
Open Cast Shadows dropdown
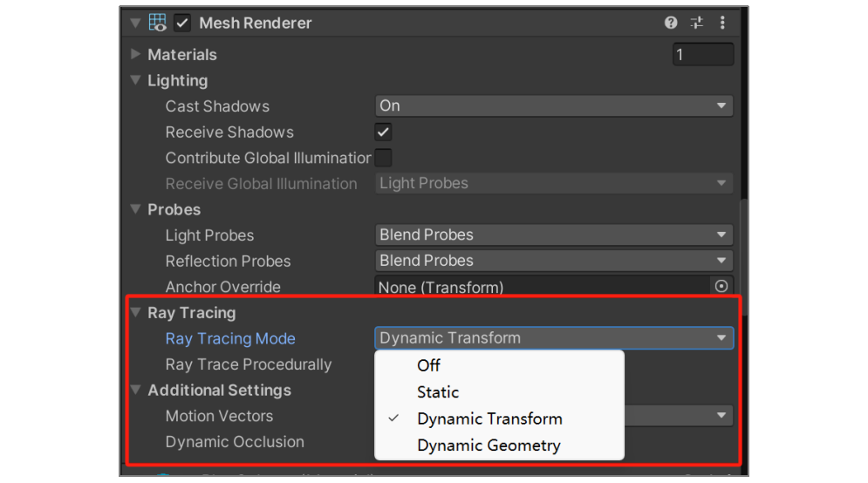[x=554, y=105]
